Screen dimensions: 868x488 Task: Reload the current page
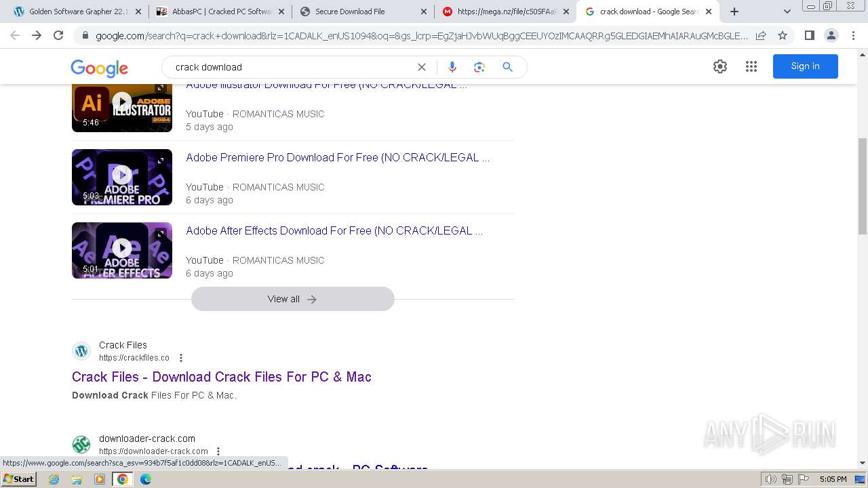[x=58, y=35]
